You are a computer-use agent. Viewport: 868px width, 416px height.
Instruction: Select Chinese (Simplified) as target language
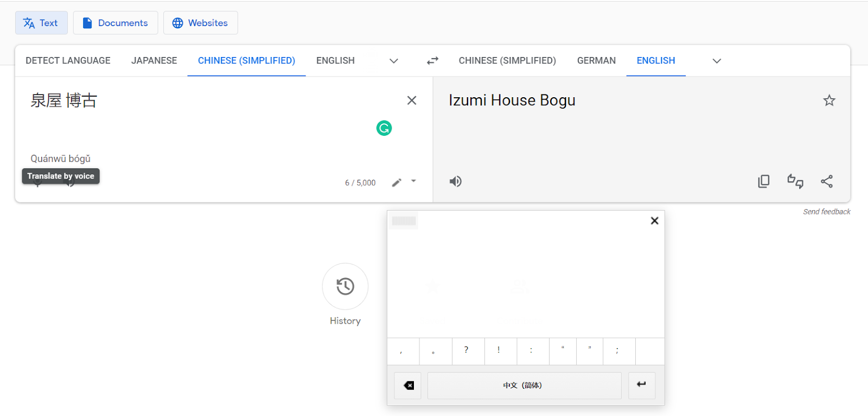[x=507, y=60]
